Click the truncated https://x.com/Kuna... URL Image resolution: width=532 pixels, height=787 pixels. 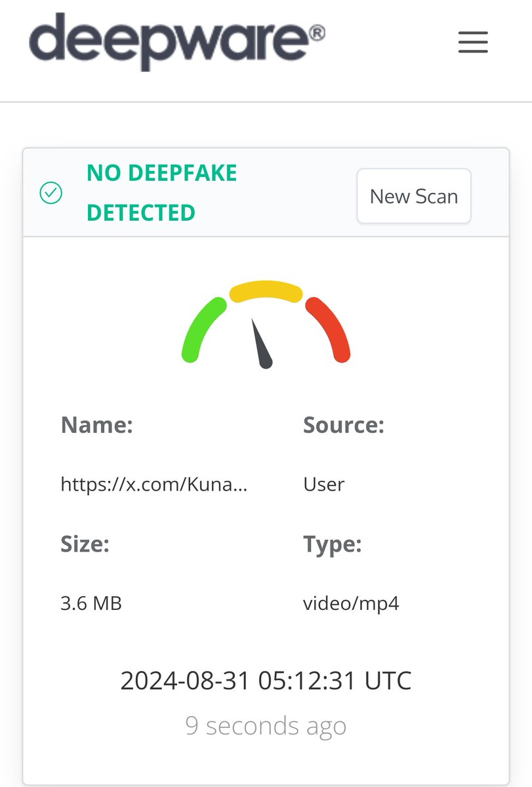pos(154,484)
